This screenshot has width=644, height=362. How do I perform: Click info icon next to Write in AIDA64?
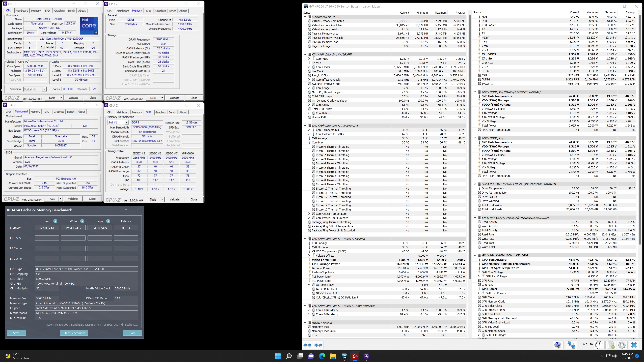tap(82, 221)
